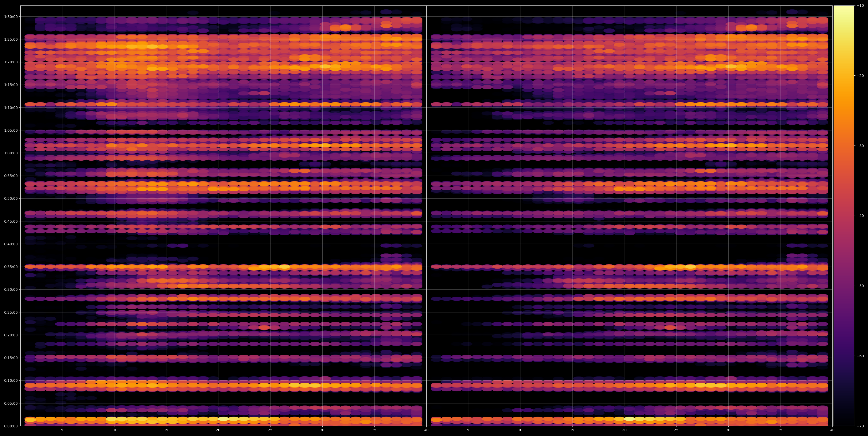Select x-axis tick 20 of right plot
This screenshot has height=436, width=868.
624,430
